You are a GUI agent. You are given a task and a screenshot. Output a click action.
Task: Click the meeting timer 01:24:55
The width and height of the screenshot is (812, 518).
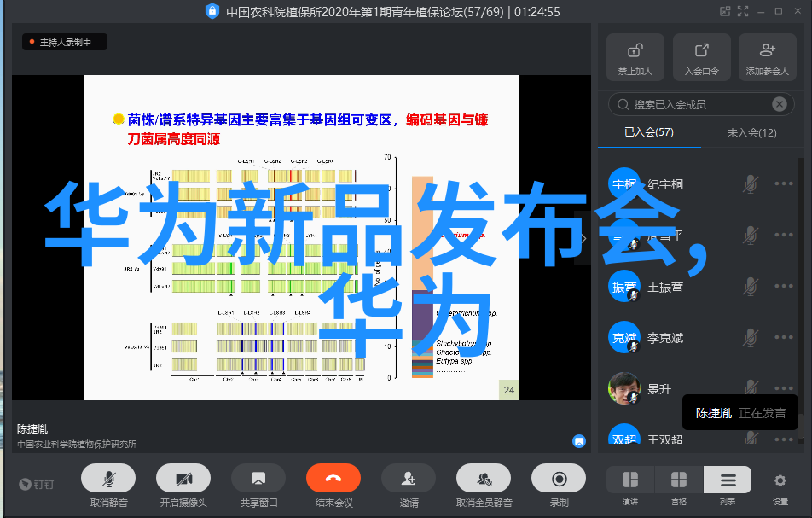coord(537,11)
